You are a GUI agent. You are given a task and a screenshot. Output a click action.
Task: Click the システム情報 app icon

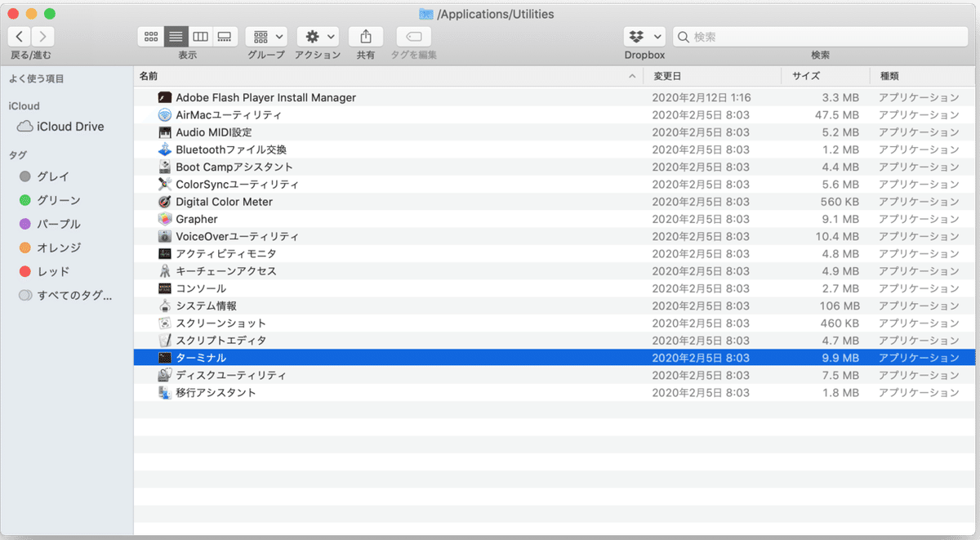tap(164, 306)
